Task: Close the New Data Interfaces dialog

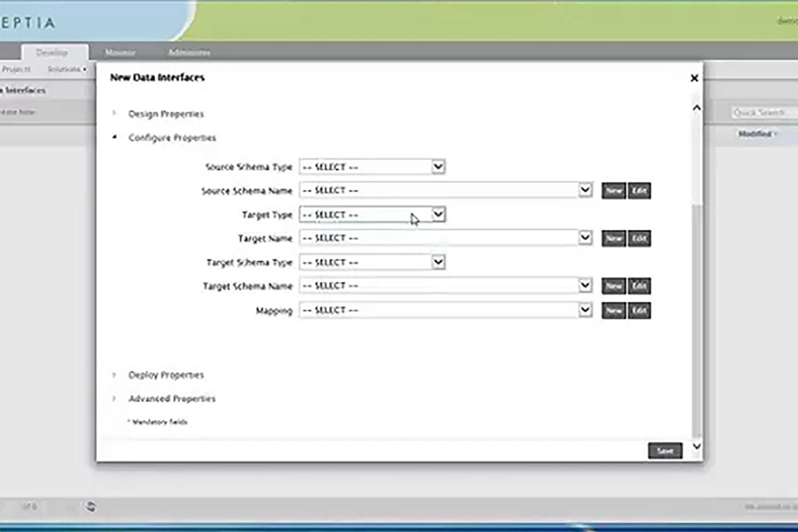Action: click(x=694, y=78)
